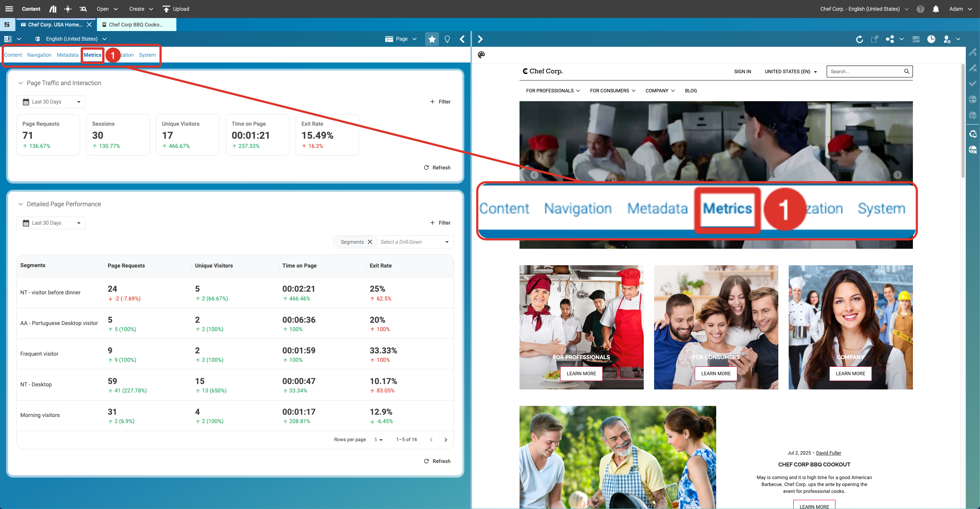Viewport: 980px width, 509px height.
Task: Collapse Page Traffic and Interaction section
Action: point(21,83)
